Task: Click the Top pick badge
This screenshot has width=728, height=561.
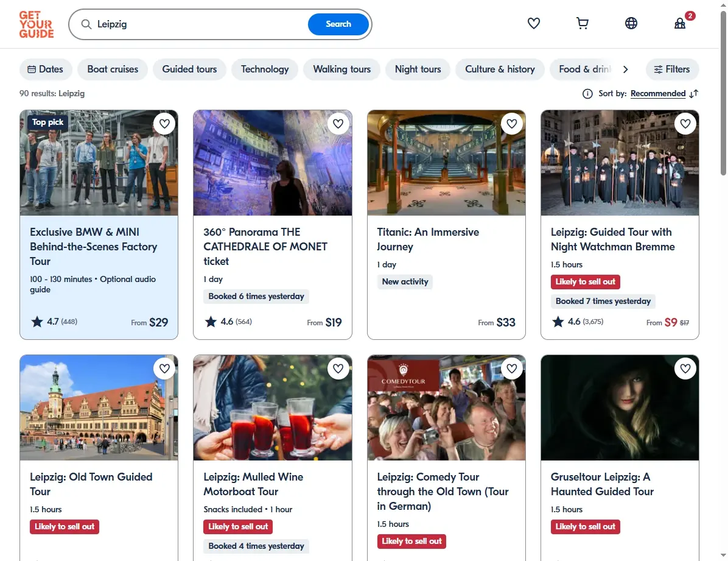Action: pos(48,122)
